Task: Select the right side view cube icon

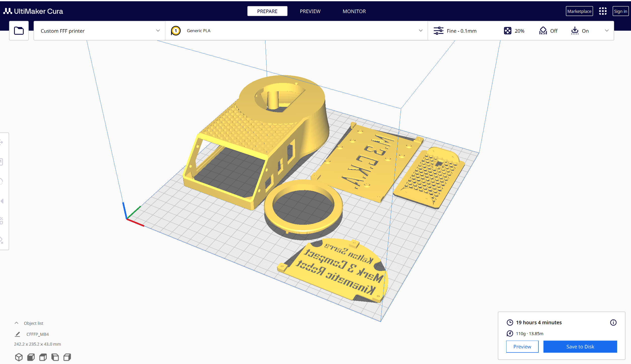Action: [67, 357]
